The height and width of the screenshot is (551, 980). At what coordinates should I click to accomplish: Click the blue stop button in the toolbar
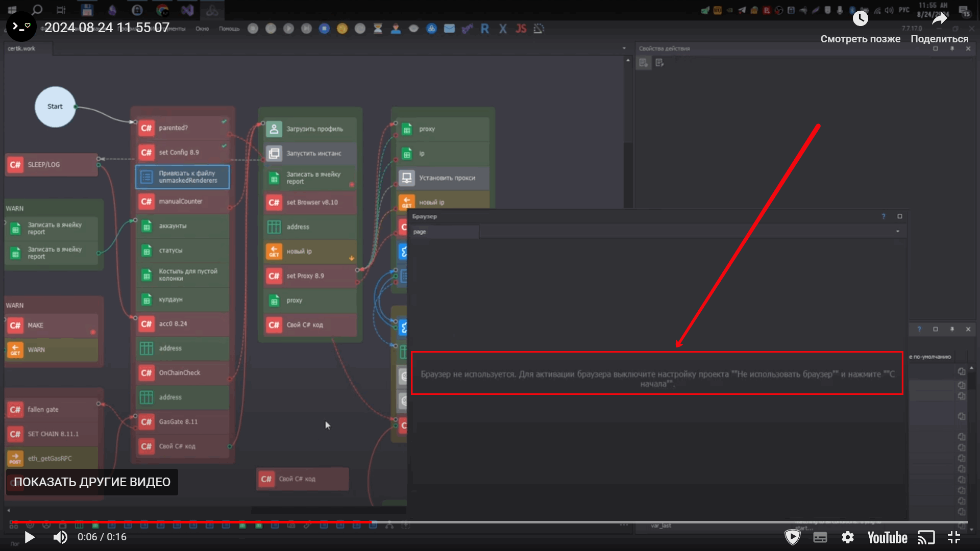tap(324, 29)
